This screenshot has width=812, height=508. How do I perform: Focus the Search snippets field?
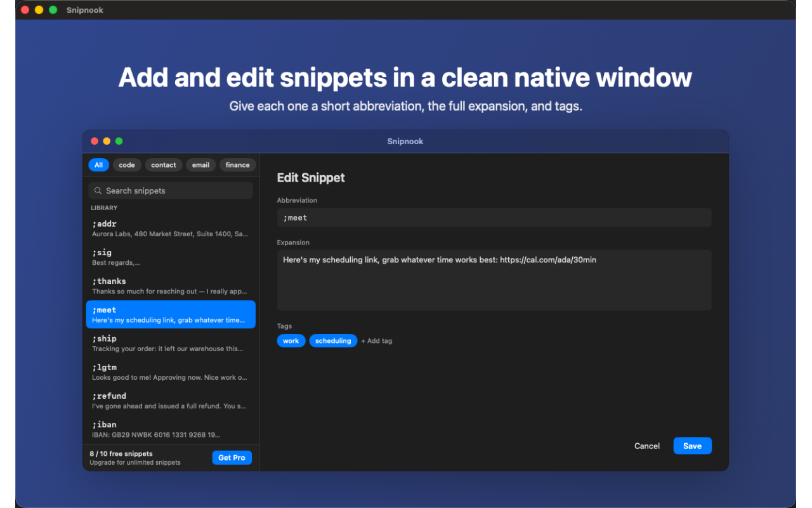(x=171, y=190)
